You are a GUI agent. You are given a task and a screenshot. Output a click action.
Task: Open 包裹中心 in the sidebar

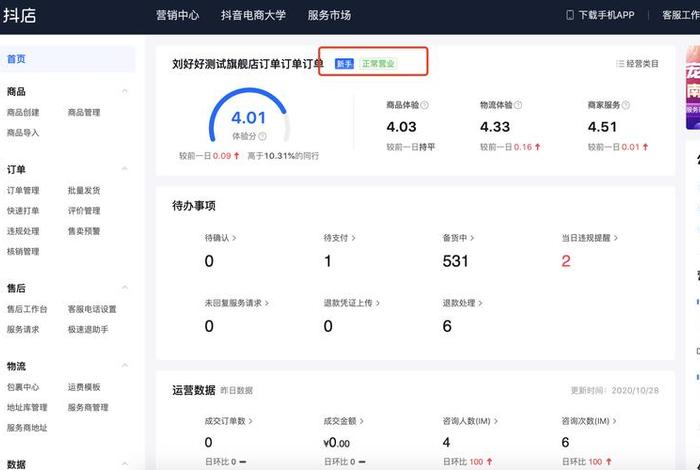pyautogui.click(x=23, y=387)
